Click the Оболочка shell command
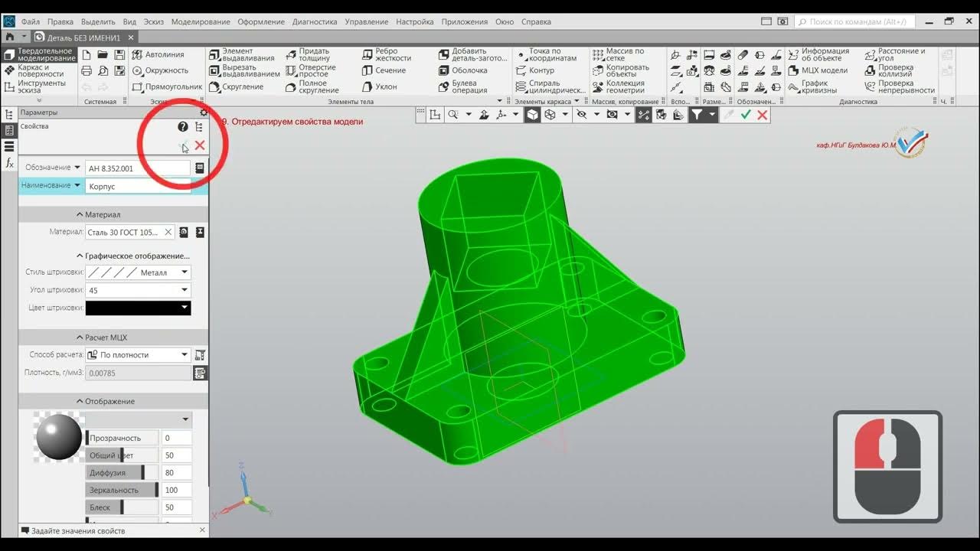Viewport: 980px width, 551px height. point(463,70)
